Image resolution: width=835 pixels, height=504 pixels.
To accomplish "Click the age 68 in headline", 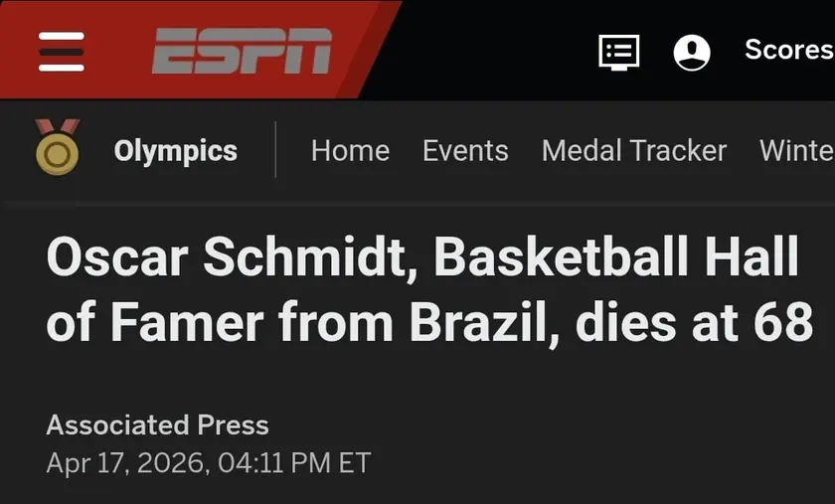I will pos(781,323).
